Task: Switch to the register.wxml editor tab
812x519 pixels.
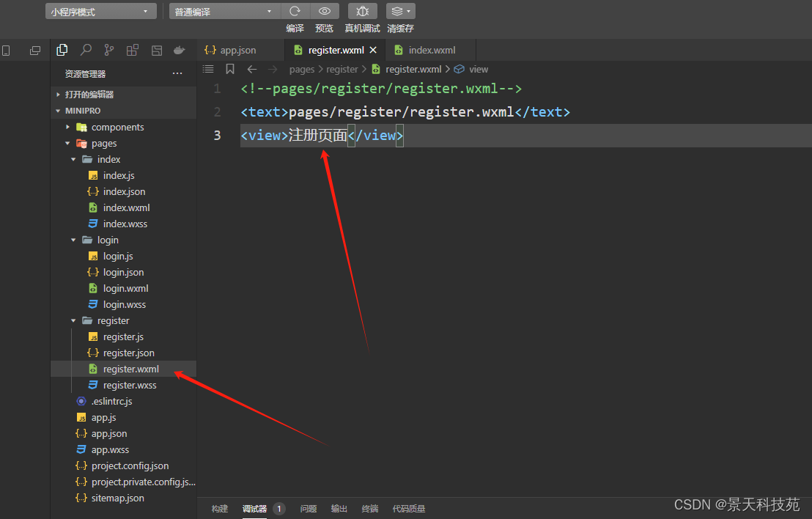Action: point(335,51)
